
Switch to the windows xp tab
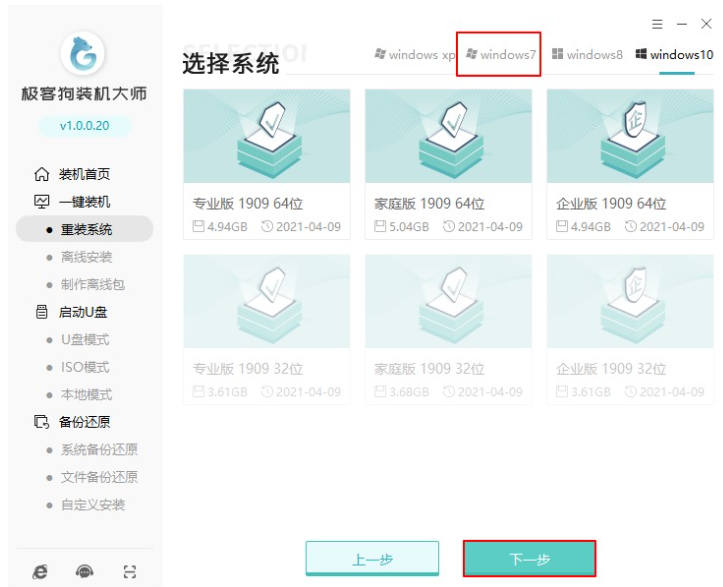point(415,54)
